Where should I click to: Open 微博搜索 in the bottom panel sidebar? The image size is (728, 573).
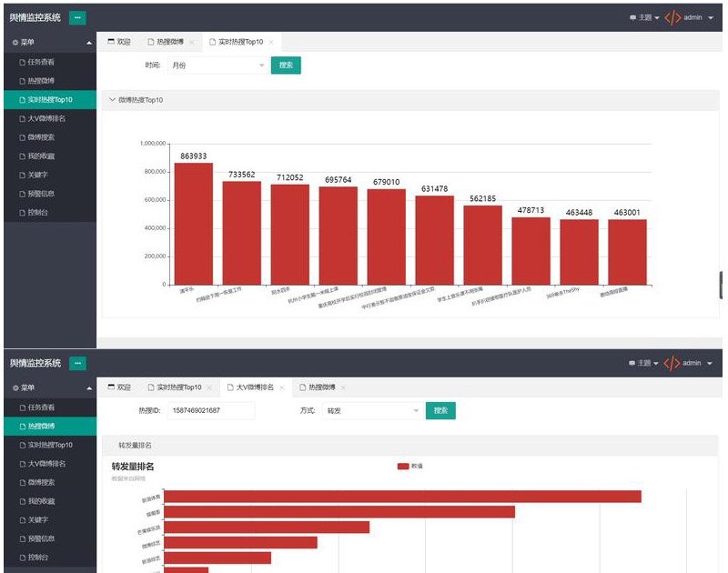pos(50,483)
